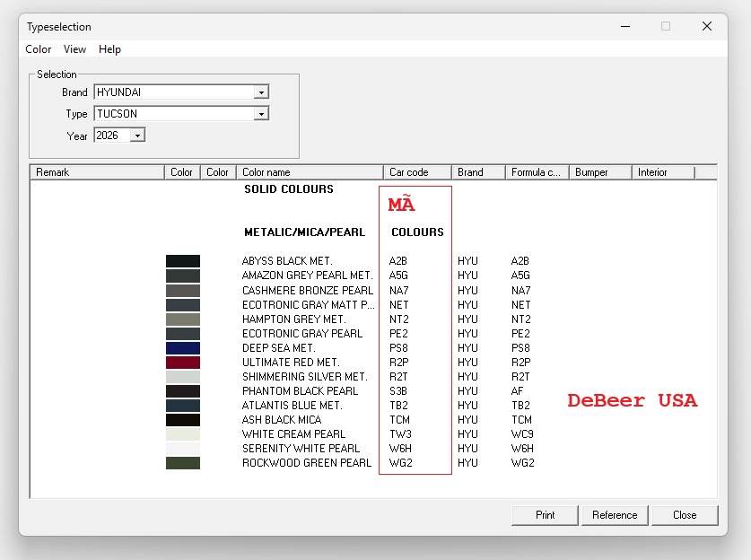Choose the Abyss Black Met. color swatch

(x=183, y=261)
